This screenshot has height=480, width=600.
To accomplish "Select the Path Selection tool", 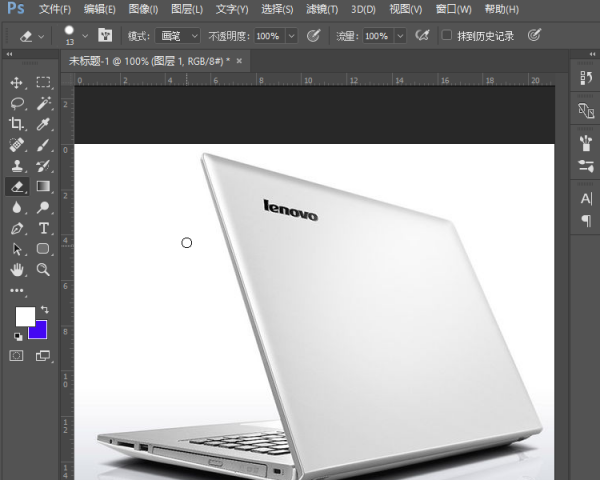I will (x=16, y=249).
